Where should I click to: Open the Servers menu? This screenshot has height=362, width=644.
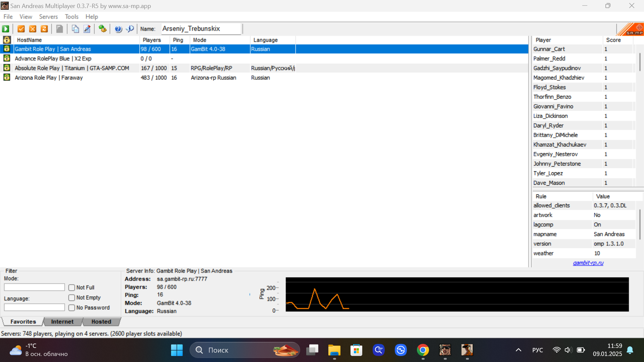pyautogui.click(x=48, y=16)
